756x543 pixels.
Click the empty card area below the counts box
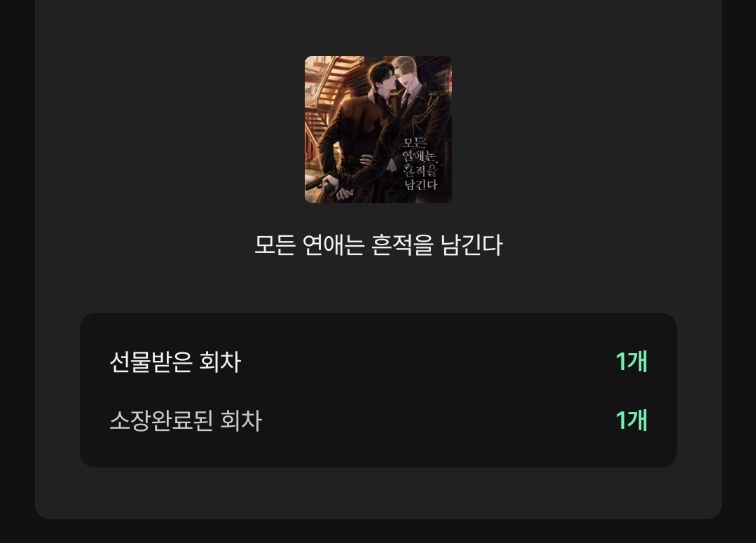(x=378, y=492)
